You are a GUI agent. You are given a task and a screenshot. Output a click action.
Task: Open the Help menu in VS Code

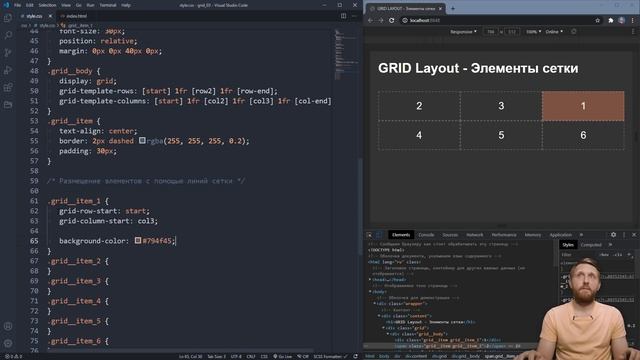click(x=126, y=5)
